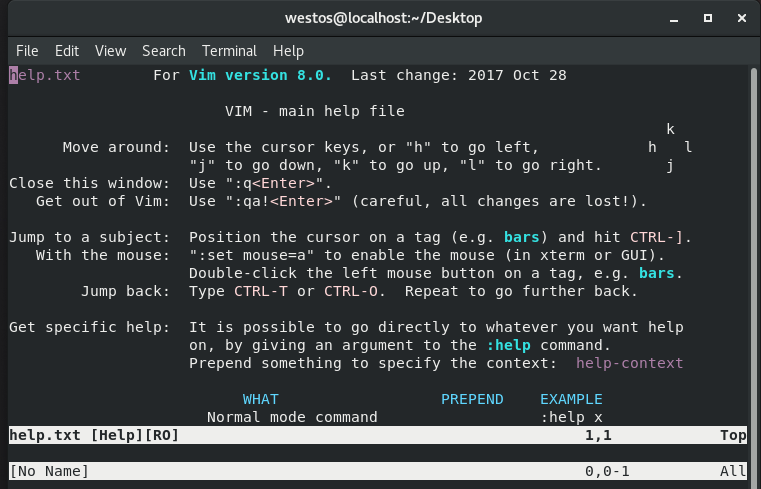The width and height of the screenshot is (761, 489).
Task: Click the 'j' key in the direction diagram
Action: click(670, 166)
